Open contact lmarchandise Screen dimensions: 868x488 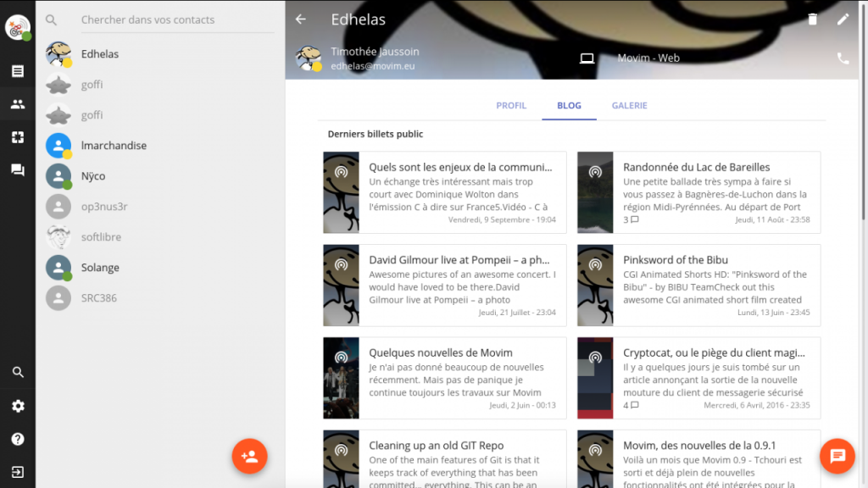point(160,146)
